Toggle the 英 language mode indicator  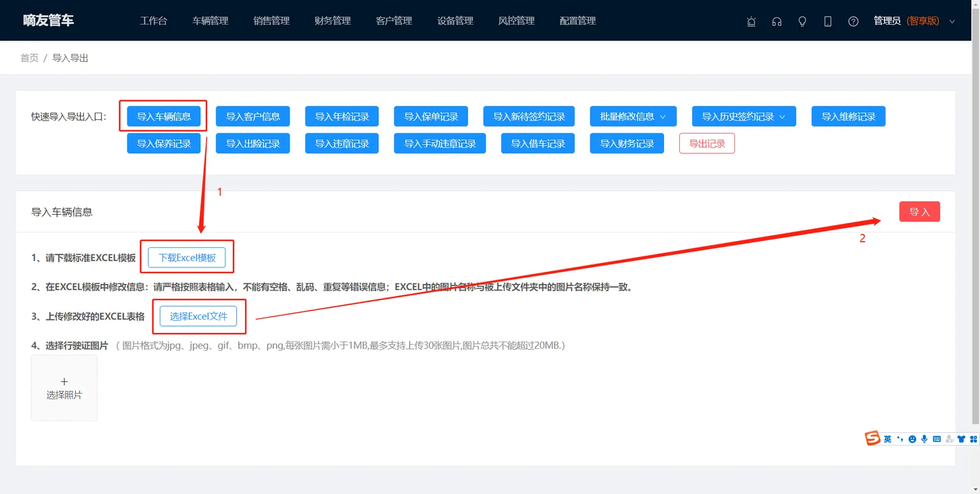pyautogui.click(x=888, y=439)
